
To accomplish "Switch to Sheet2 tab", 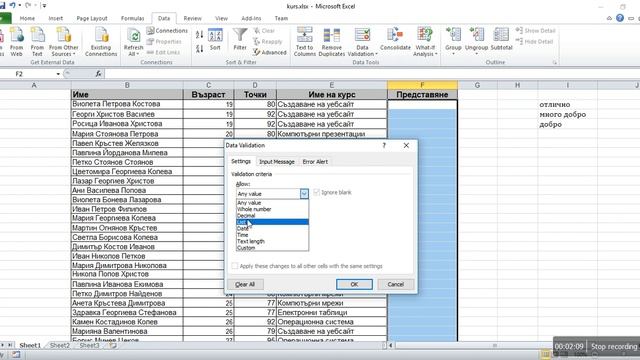I will 60,345.
